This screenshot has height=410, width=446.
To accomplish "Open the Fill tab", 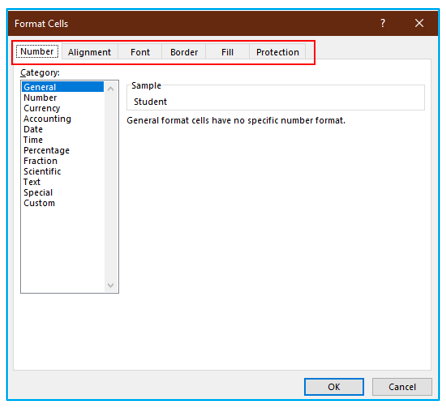I will [x=227, y=52].
